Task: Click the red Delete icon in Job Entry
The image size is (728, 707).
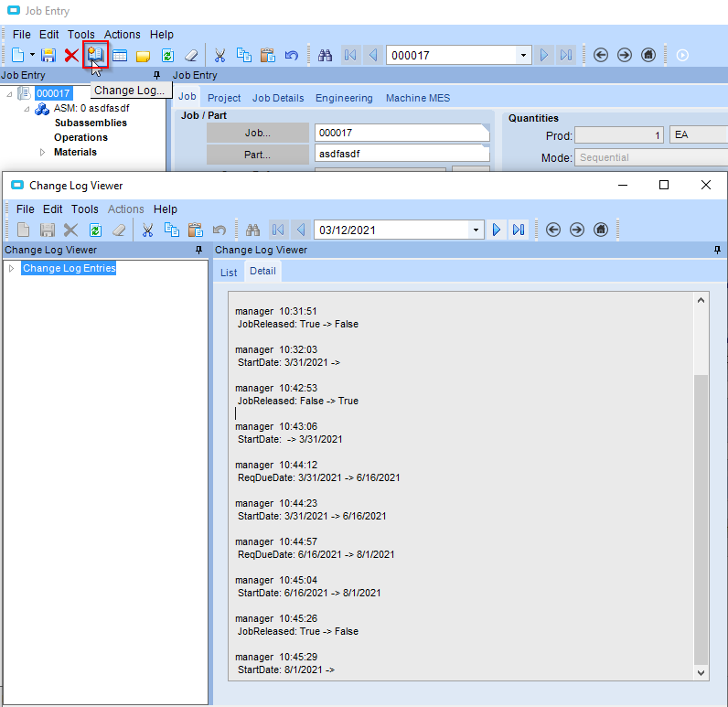Action: pos(71,55)
